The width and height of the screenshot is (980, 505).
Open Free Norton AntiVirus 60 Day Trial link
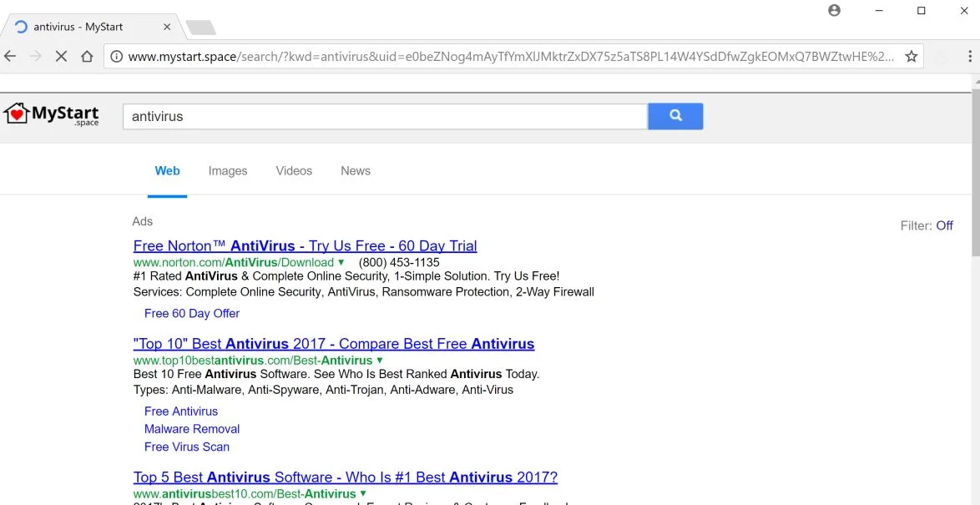click(x=305, y=245)
